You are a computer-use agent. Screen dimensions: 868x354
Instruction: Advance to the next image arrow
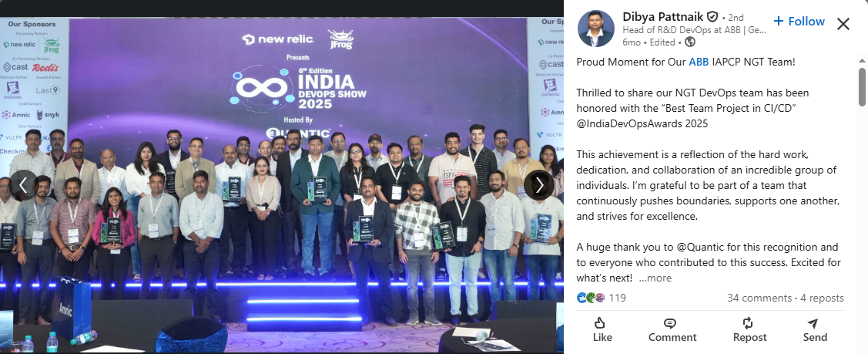539,185
